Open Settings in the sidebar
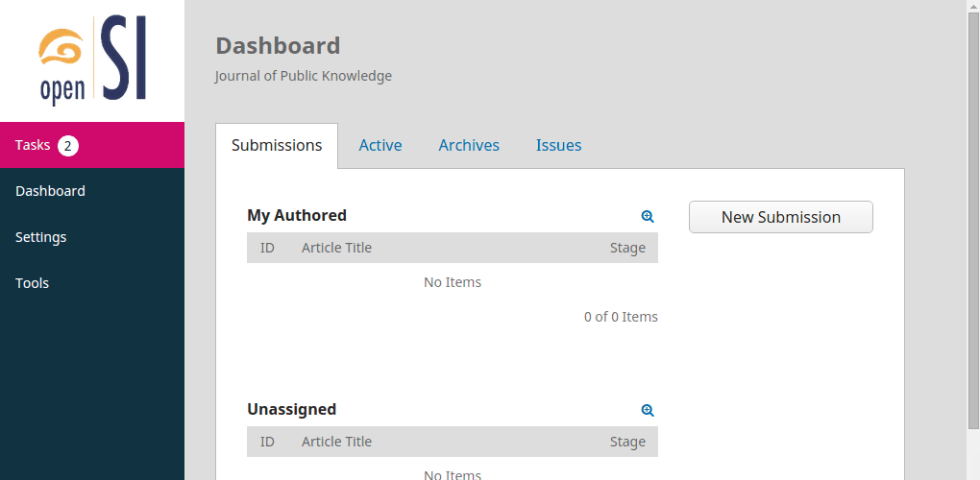The image size is (980, 480). [x=40, y=237]
